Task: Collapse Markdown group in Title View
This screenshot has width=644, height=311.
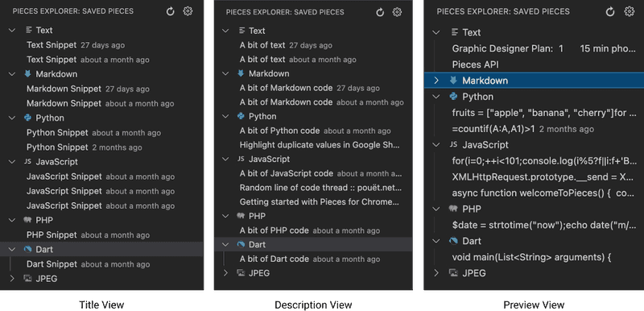Action: 12,74
